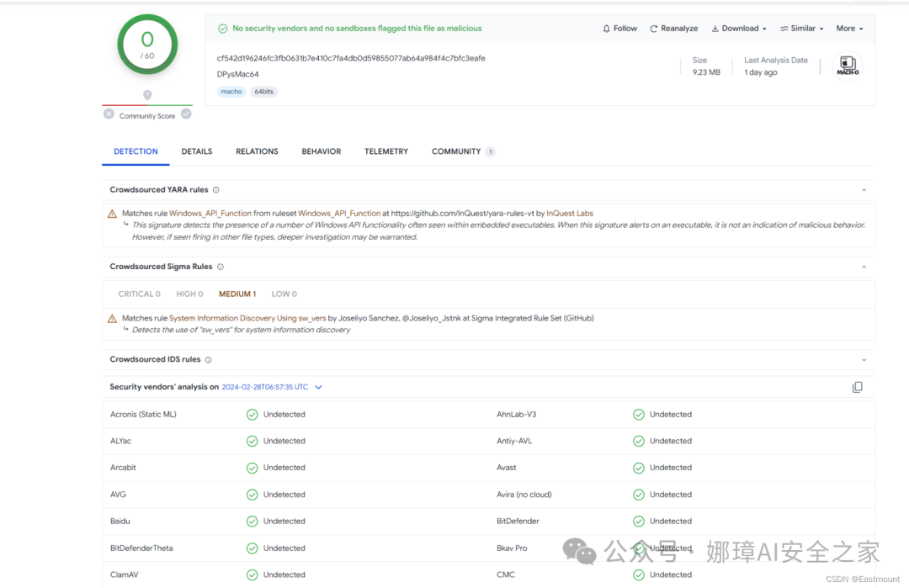The width and height of the screenshot is (909, 588).
Task: Collapse the Crowdsourced YARA rules section
Action: coord(864,190)
